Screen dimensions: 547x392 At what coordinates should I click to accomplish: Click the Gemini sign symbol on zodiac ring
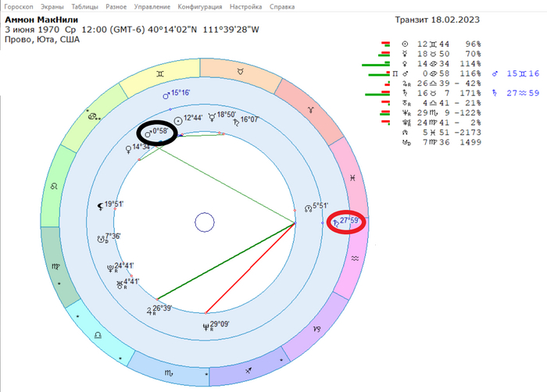coord(159,73)
